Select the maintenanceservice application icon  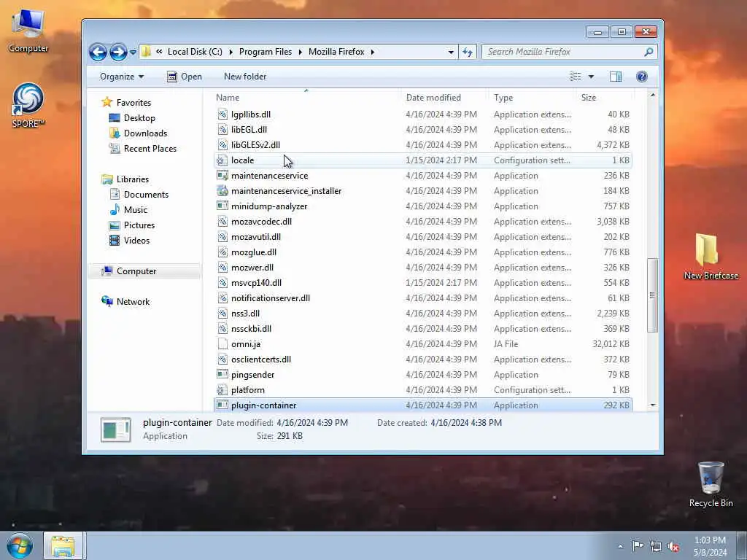coord(222,176)
